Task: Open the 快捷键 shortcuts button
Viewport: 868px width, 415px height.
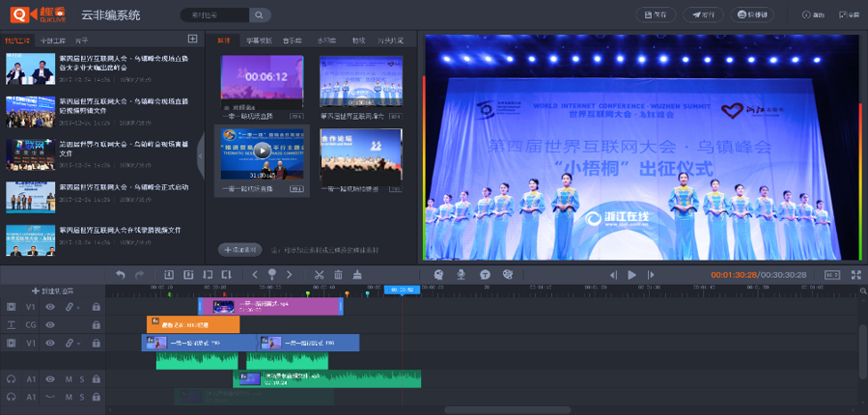Action: coord(752,14)
